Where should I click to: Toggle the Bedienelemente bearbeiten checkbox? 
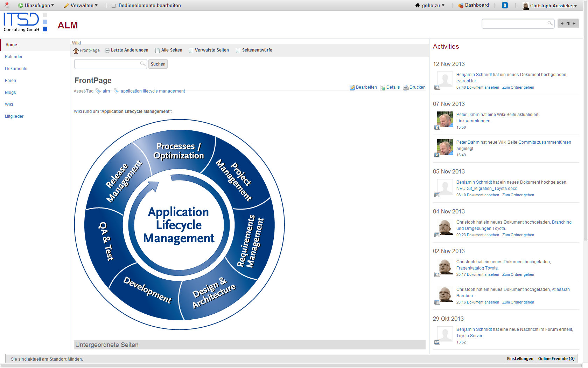click(113, 6)
